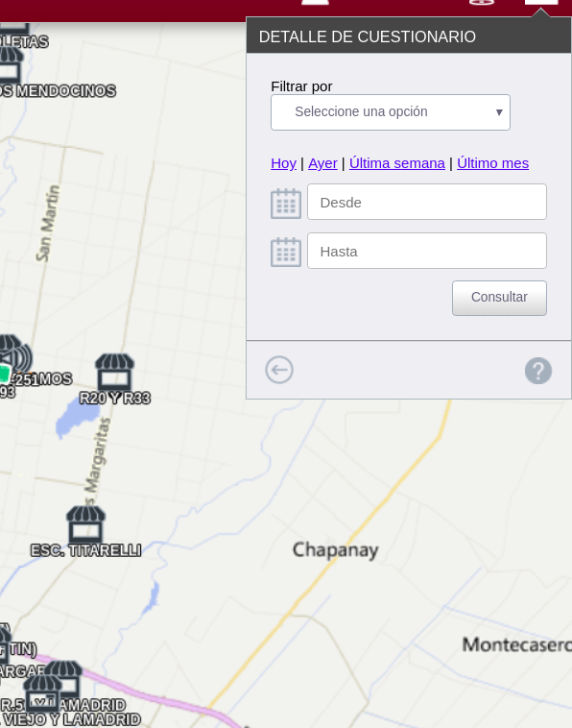Click the Chapanay label on the map

tap(335, 550)
